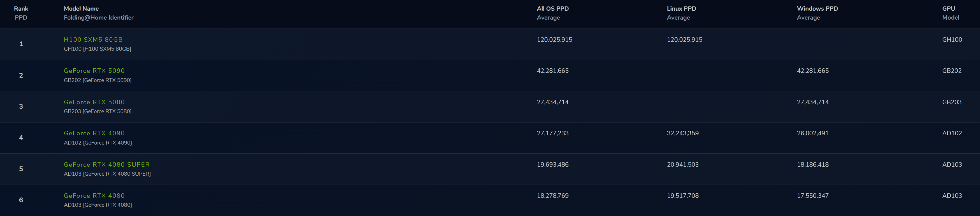The image size is (980, 216).
Task: Sort by Windows PPD Average header
Action: click(817, 13)
